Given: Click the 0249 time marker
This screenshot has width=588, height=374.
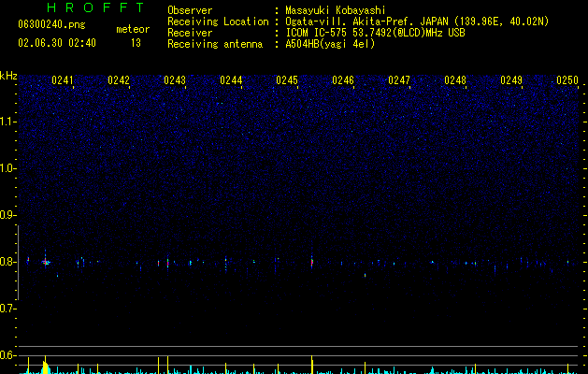Looking at the screenshot, I should pos(511,80).
